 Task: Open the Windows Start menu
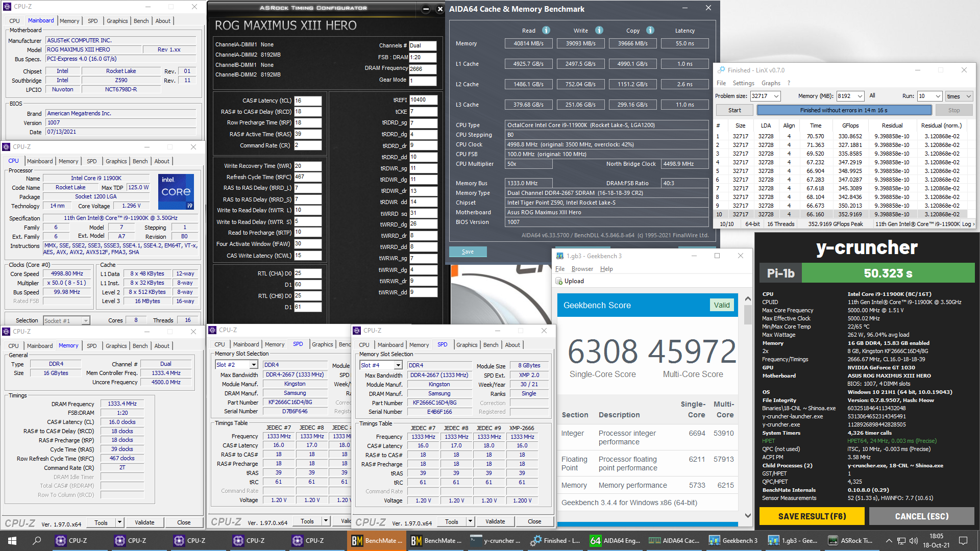12,541
